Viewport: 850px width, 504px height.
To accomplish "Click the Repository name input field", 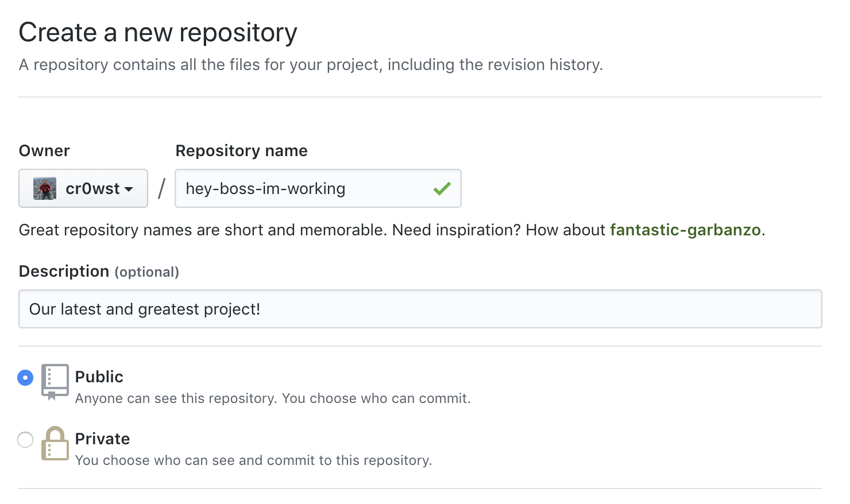I will (318, 188).
